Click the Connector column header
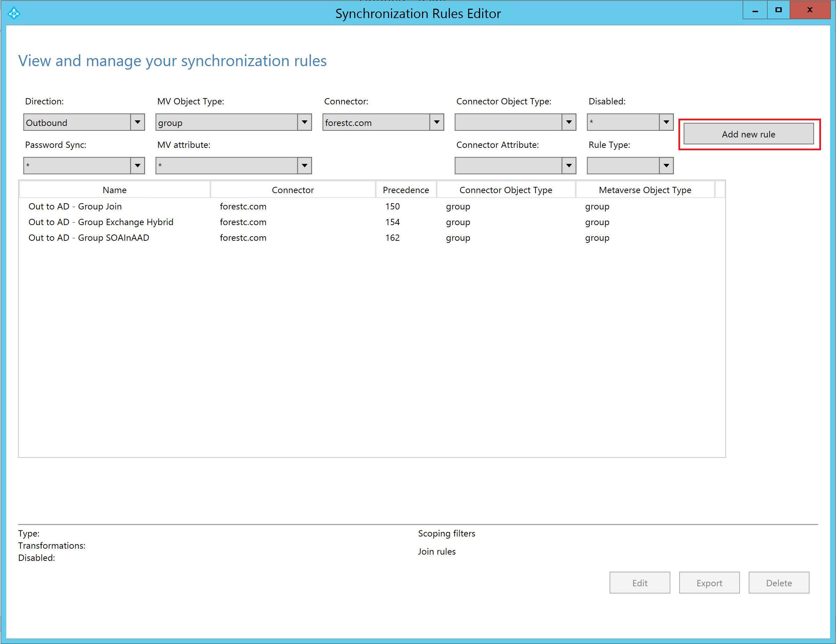Image resolution: width=836 pixels, height=644 pixels. [x=293, y=190]
